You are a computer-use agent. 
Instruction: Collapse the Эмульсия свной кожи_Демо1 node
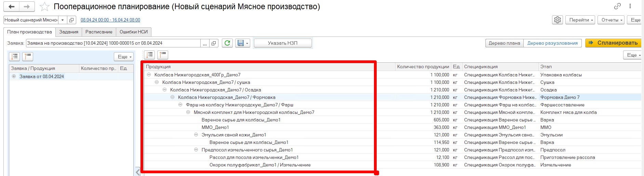pyautogui.click(x=196, y=135)
